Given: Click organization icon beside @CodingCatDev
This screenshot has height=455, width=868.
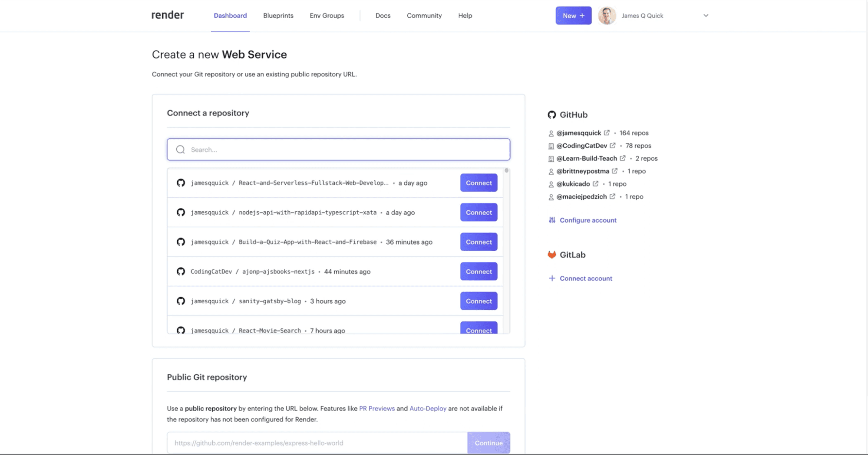Looking at the screenshot, I should 551,146.
